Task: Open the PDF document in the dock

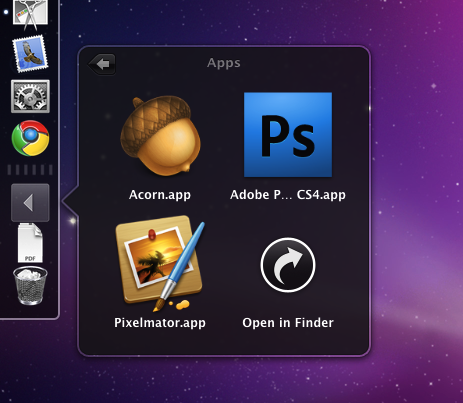Action: pos(30,243)
